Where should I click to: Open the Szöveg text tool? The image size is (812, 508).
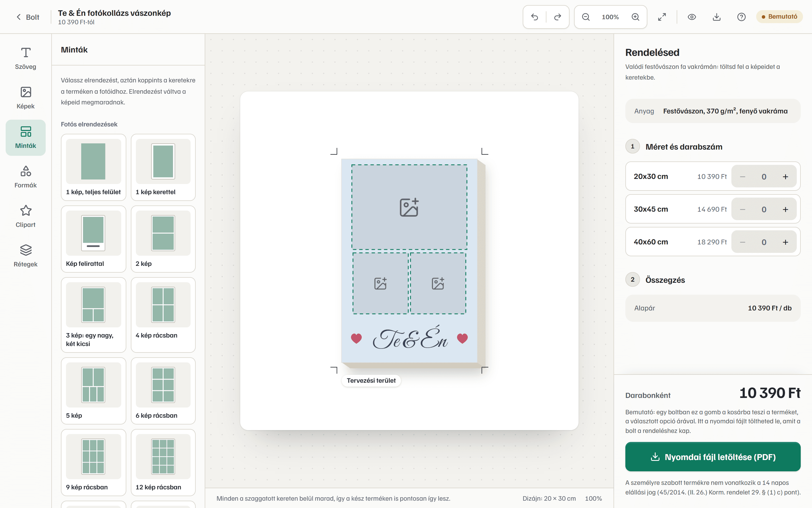[x=25, y=58]
